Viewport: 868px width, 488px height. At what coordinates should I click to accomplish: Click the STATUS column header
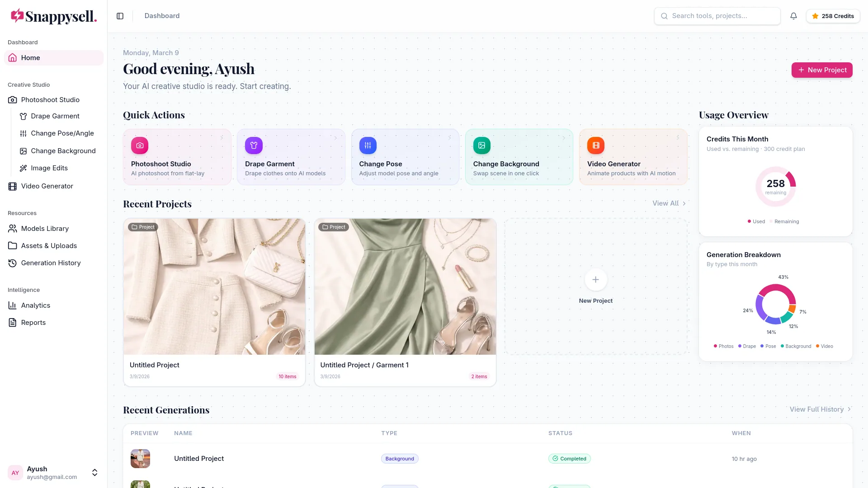click(x=560, y=433)
